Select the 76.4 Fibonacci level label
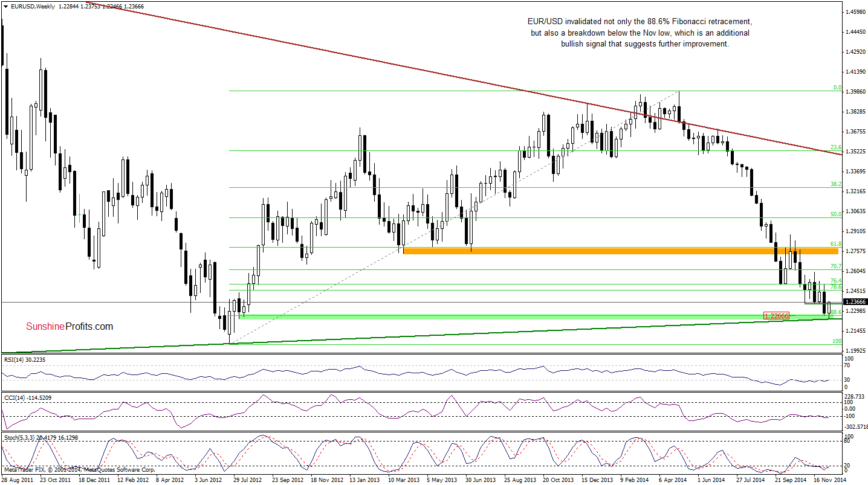 (x=836, y=281)
